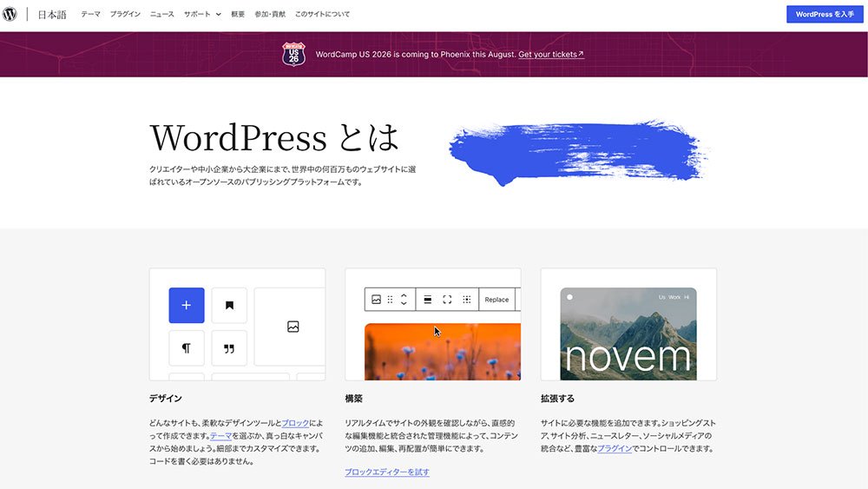Click the WordPress とは headline
868x489 pixels.
(274, 137)
